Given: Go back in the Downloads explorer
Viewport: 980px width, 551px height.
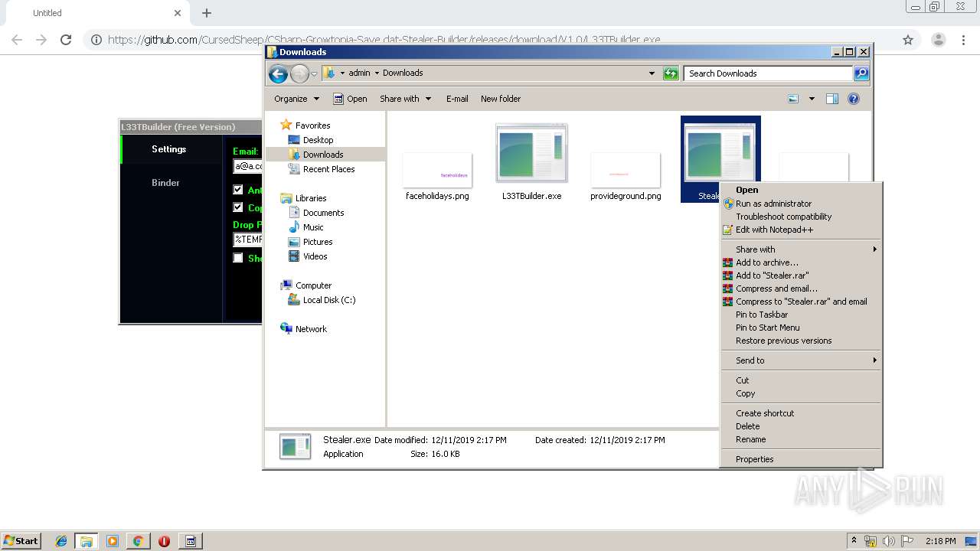Looking at the screenshot, I should tap(278, 73).
